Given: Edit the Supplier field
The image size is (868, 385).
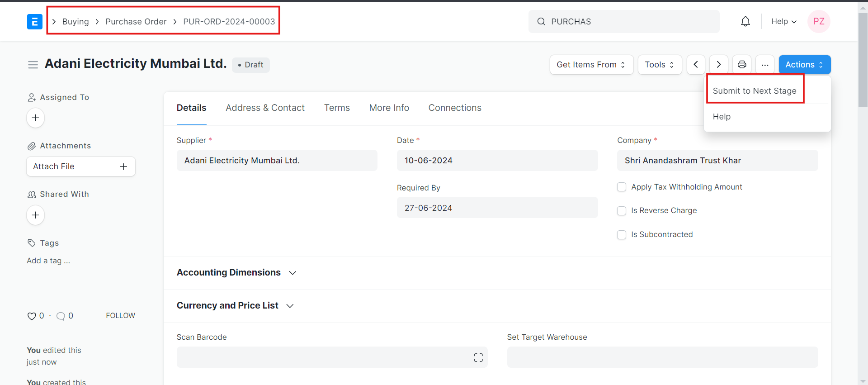Looking at the screenshot, I should (277, 161).
